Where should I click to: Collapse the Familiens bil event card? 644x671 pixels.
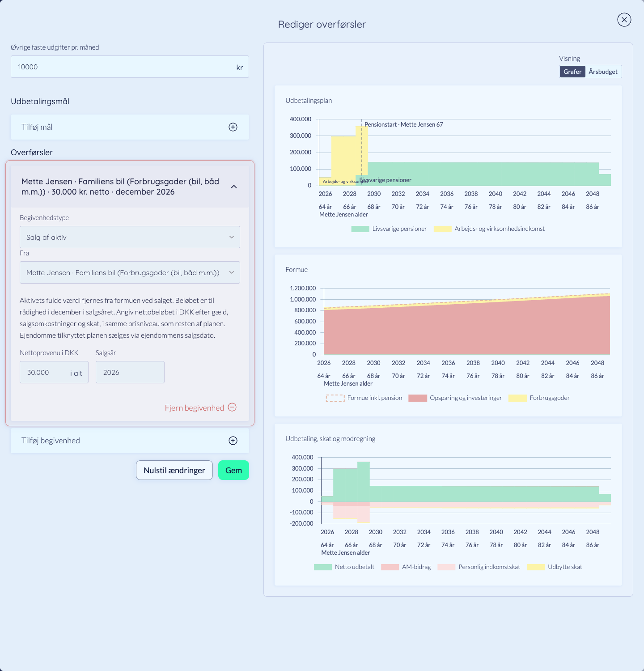(234, 187)
